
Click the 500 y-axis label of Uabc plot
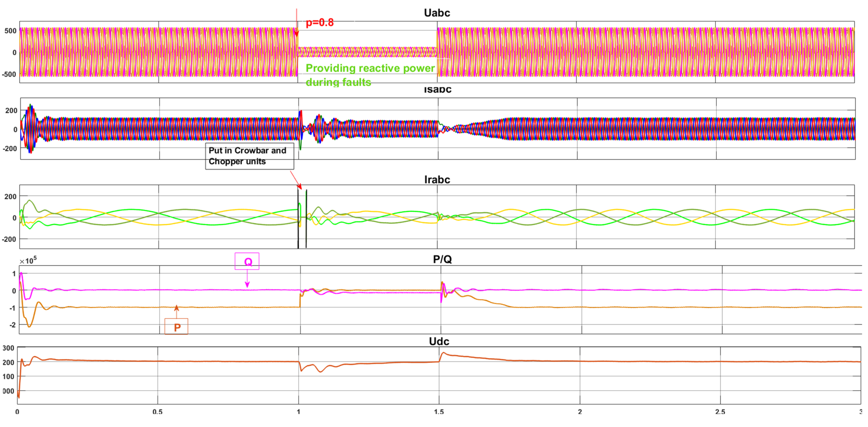tap(10, 31)
